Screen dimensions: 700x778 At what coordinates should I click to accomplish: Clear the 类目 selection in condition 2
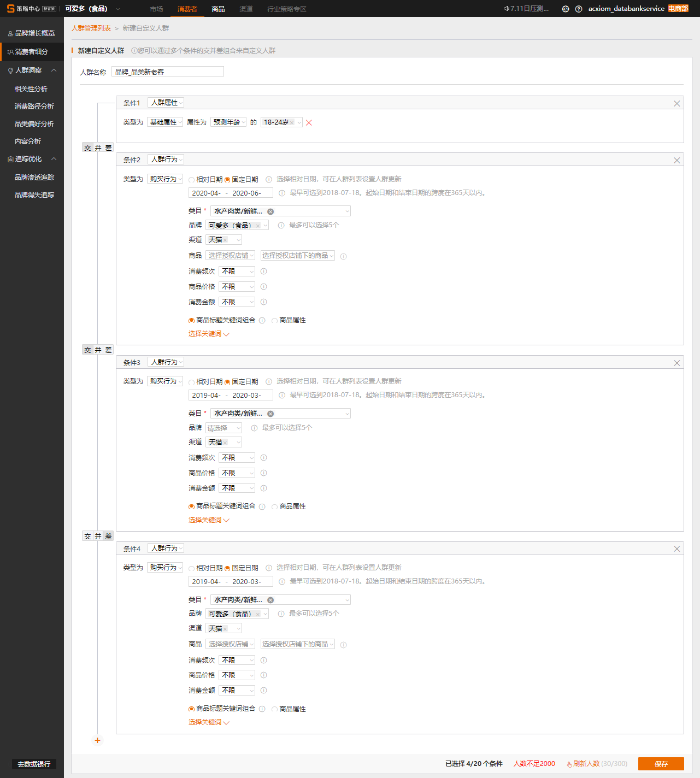270,211
